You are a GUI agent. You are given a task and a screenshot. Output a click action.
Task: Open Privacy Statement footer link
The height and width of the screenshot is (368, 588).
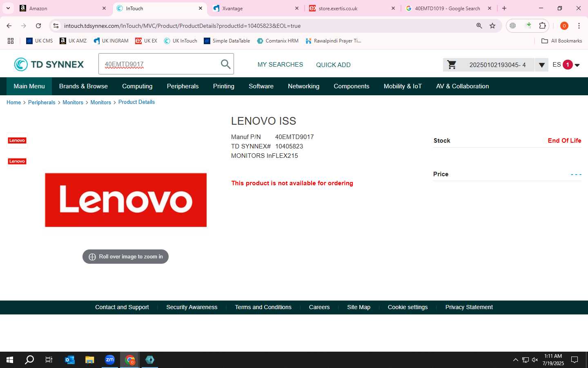tap(469, 307)
